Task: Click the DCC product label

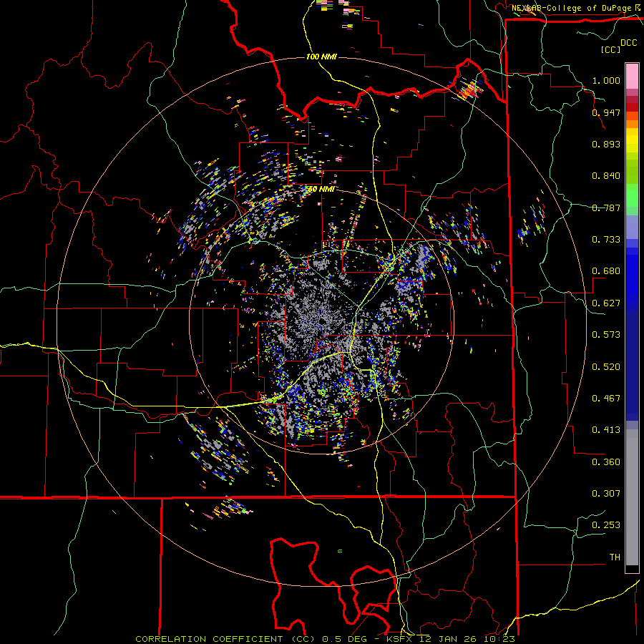Action: point(628,43)
